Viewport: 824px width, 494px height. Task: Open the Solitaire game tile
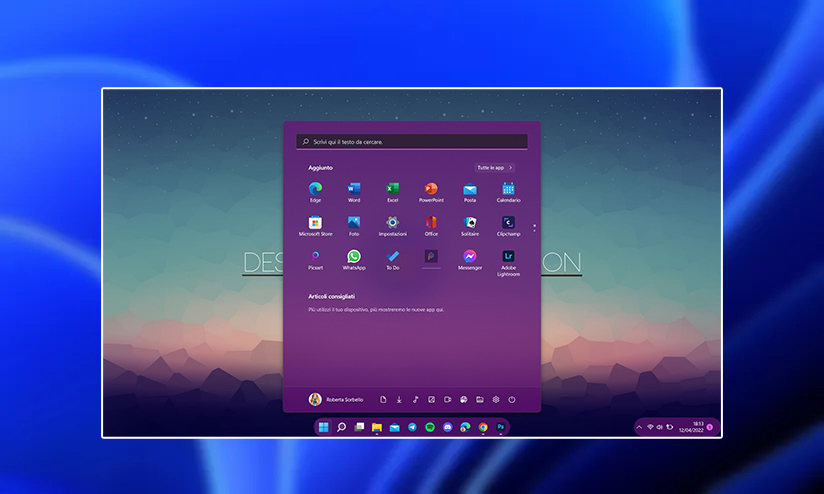click(x=470, y=226)
